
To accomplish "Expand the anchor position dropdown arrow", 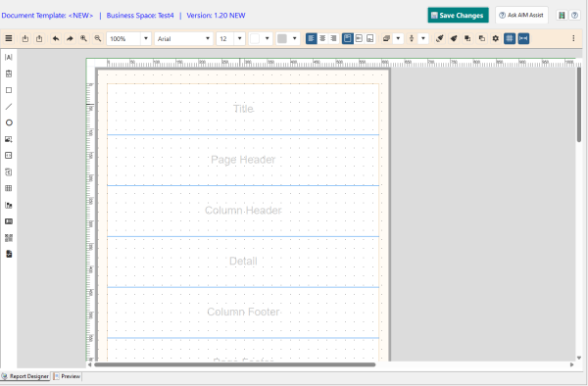I will point(423,38).
